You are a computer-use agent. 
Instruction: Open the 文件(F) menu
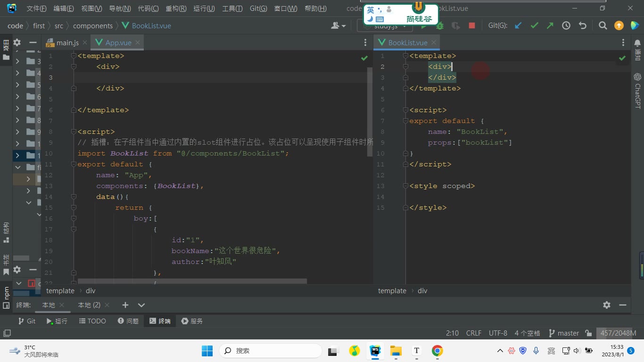[x=37, y=8]
